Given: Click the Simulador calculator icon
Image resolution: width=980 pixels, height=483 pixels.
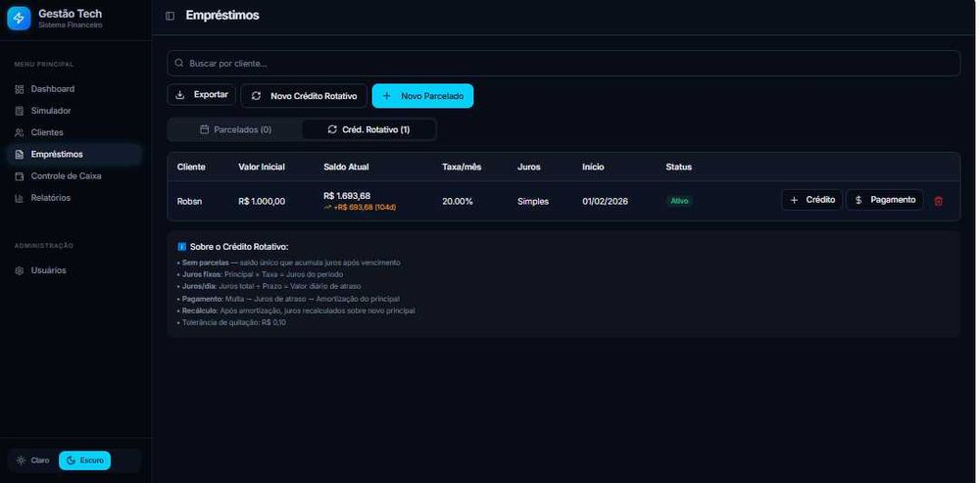Looking at the screenshot, I should pyautogui.click(x=20, y=112).
